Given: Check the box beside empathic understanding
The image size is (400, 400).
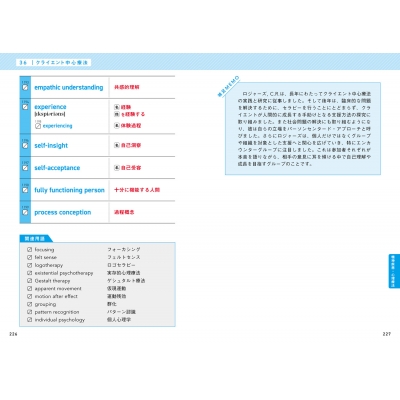Looking at the screenshot, I should click(25, 88).
